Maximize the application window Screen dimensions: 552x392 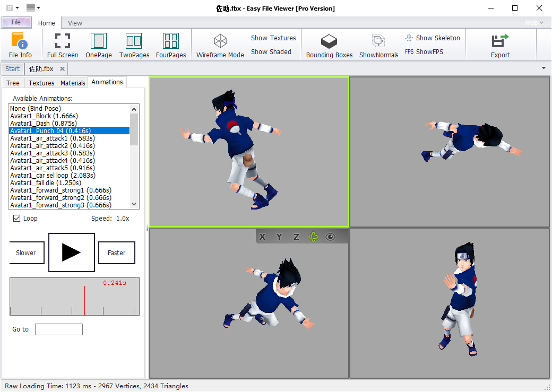(515, 8)
